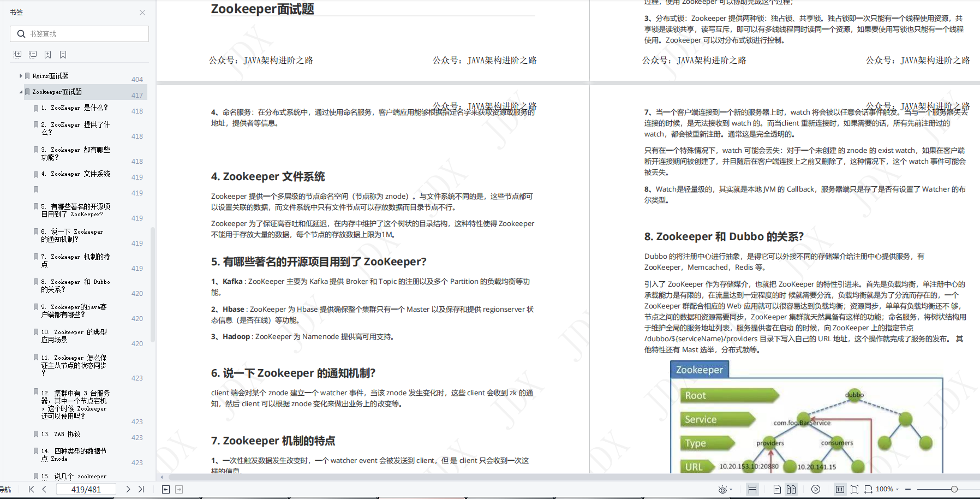Jump to the last page
This screenshot has height=499, width=980.
click(x=141, y=489)
